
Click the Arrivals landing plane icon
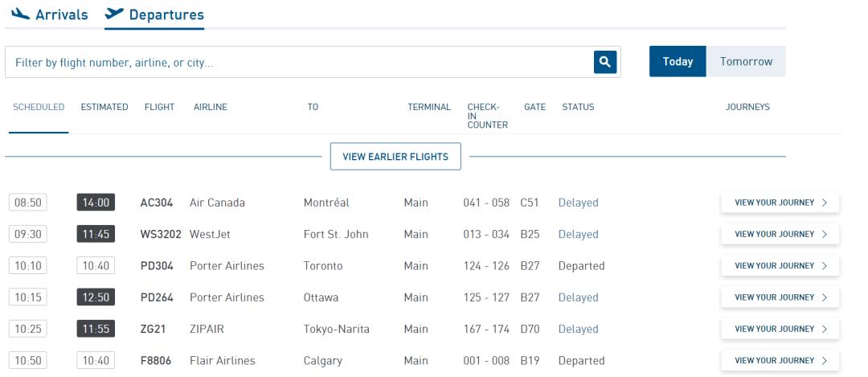tap(20, 14)
